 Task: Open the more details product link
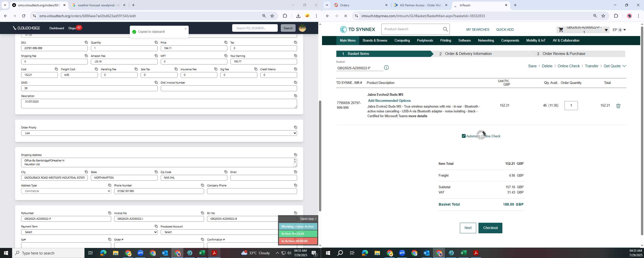(x=418, y=116)
